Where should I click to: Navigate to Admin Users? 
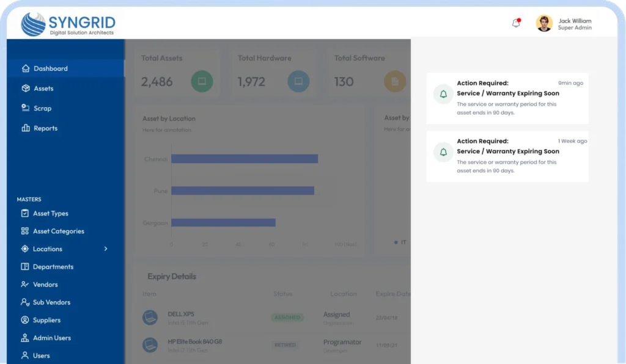pos(51,338)
